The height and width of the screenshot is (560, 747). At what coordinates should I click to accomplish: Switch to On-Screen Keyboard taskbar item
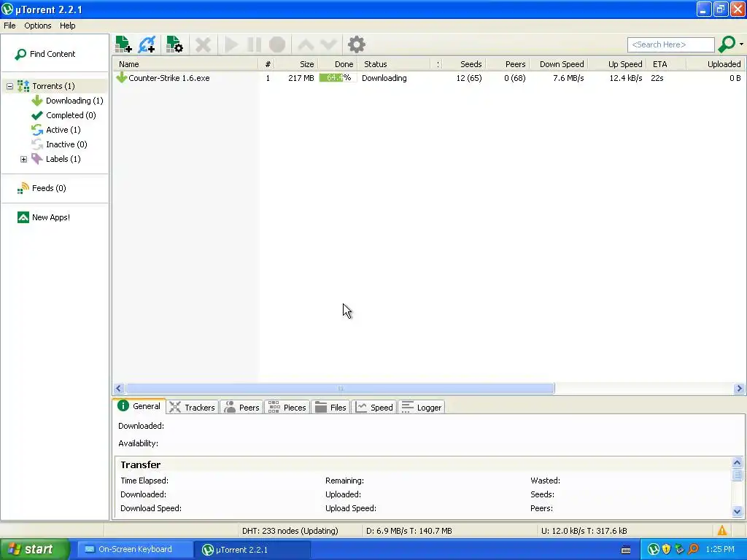[x=135, y=549]
